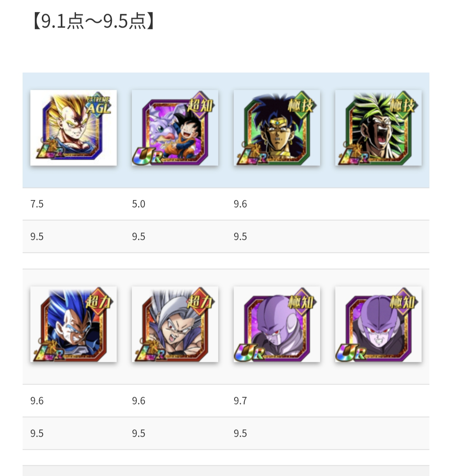452x476 pixels.
Task: Click the 9.5 value below 9.7
Action: (x=240, y=433)
